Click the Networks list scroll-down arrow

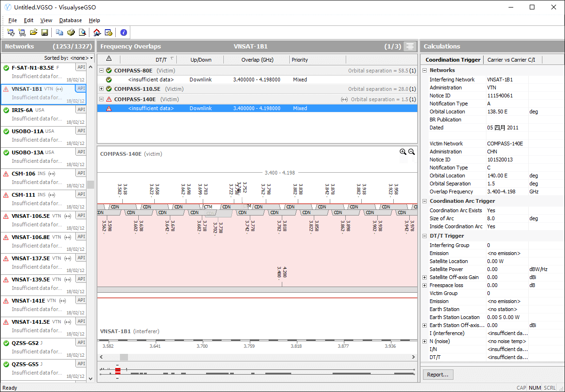coord(91,378)
